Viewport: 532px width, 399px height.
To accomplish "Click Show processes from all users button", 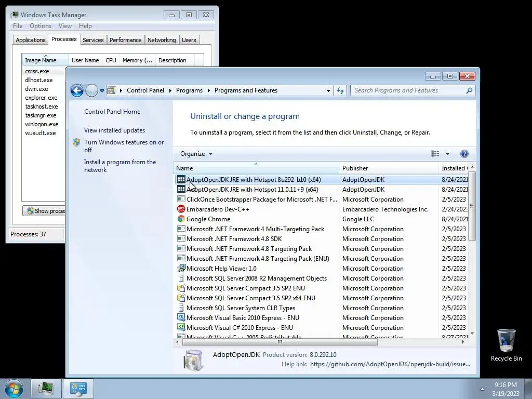I will (44, 211).
